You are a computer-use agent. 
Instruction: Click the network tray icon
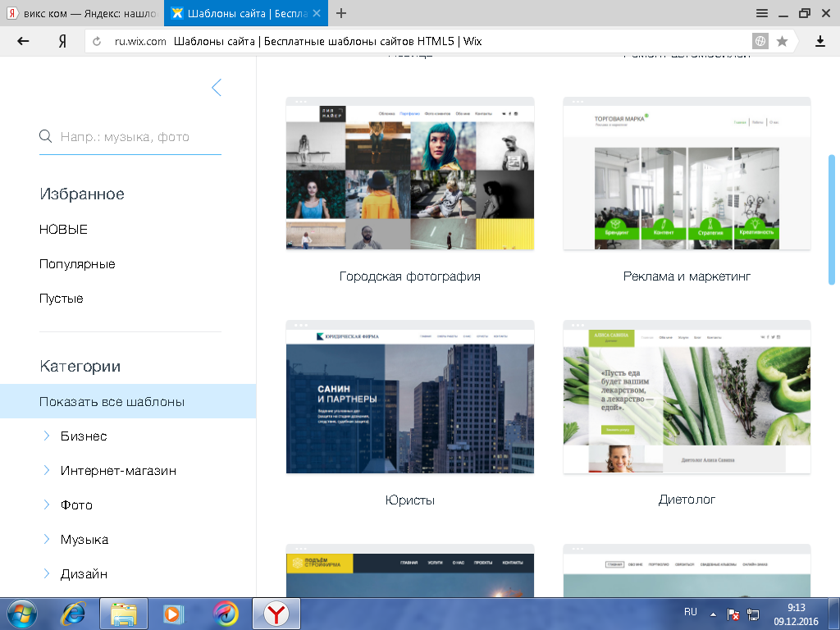pos(753,614)
